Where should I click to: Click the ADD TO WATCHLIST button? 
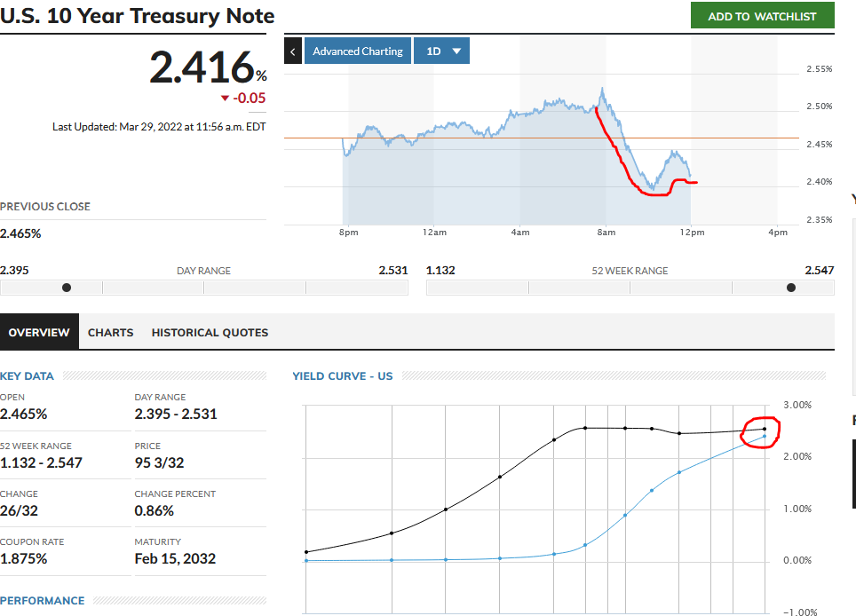pos(762,16)
